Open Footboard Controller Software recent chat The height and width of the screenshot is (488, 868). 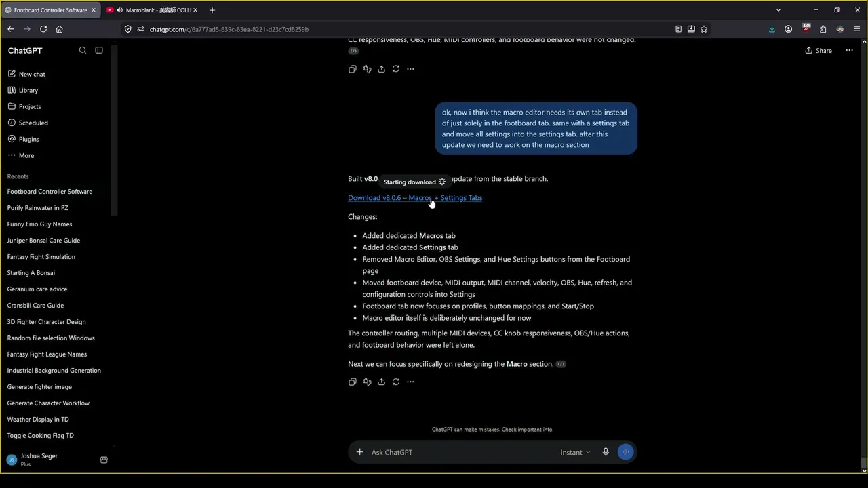[x=50, y=192]
